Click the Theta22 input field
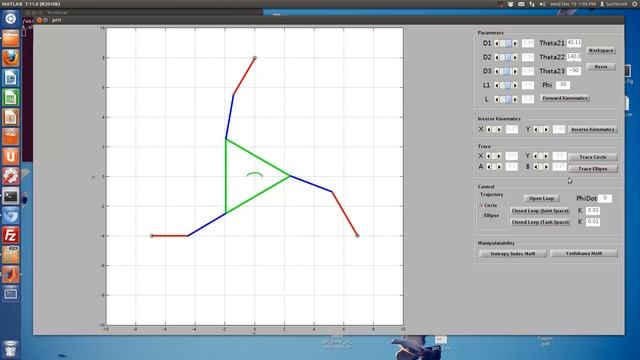The image size is (640, 360). (574, 57)
